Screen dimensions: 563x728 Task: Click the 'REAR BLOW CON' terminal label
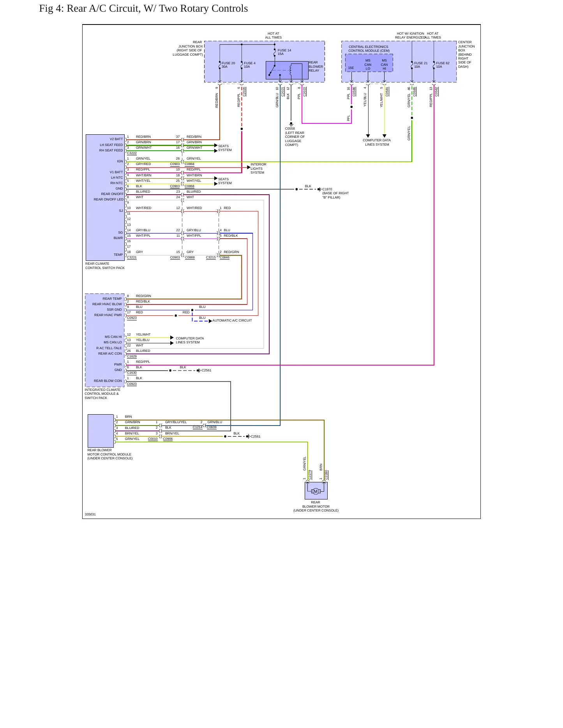click(108, 381)
